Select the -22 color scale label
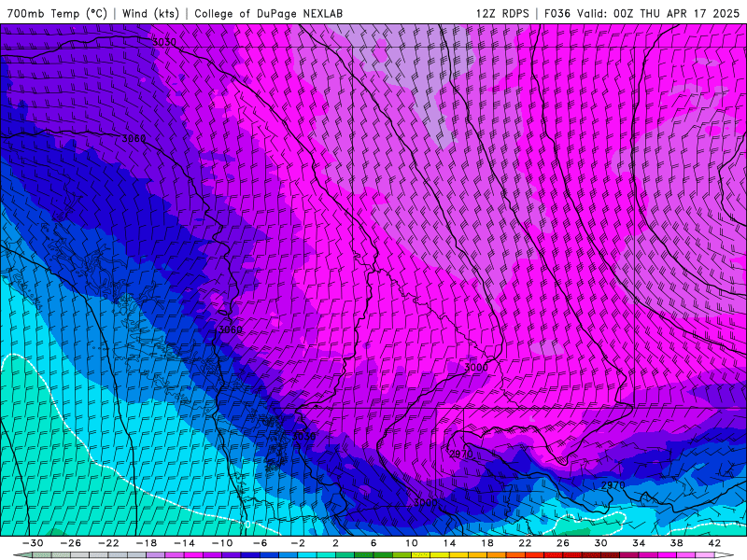747x560 pixels. (108, 543)
